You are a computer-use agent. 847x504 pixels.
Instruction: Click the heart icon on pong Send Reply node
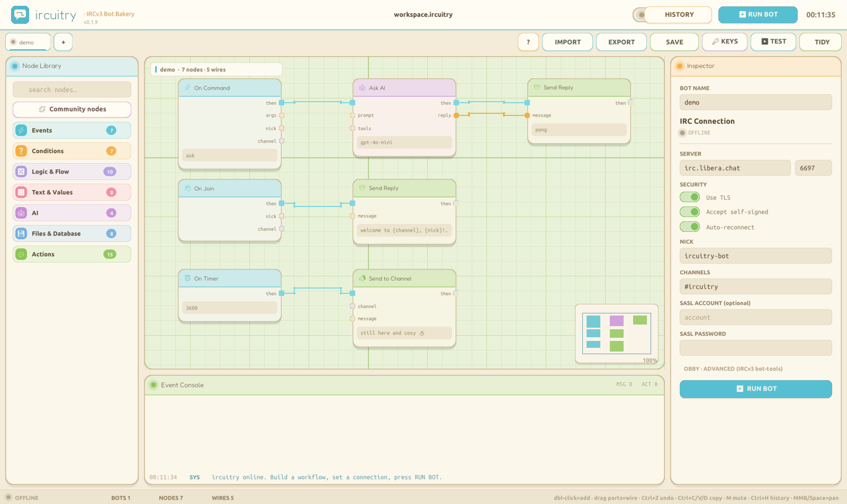[x=537, y=87]
